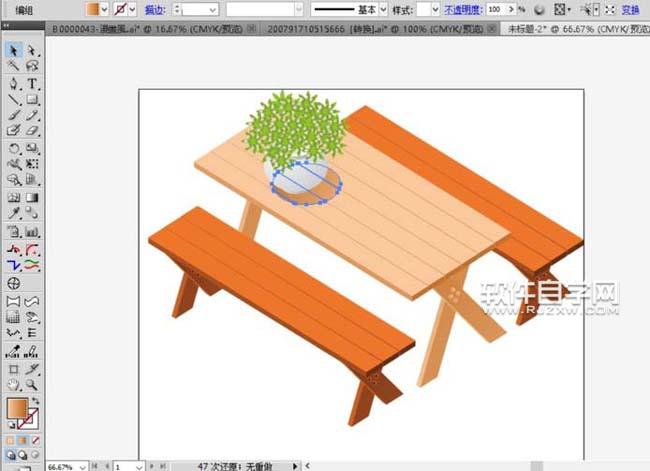Enable Draw Behind mode

[x=23, y=456]
